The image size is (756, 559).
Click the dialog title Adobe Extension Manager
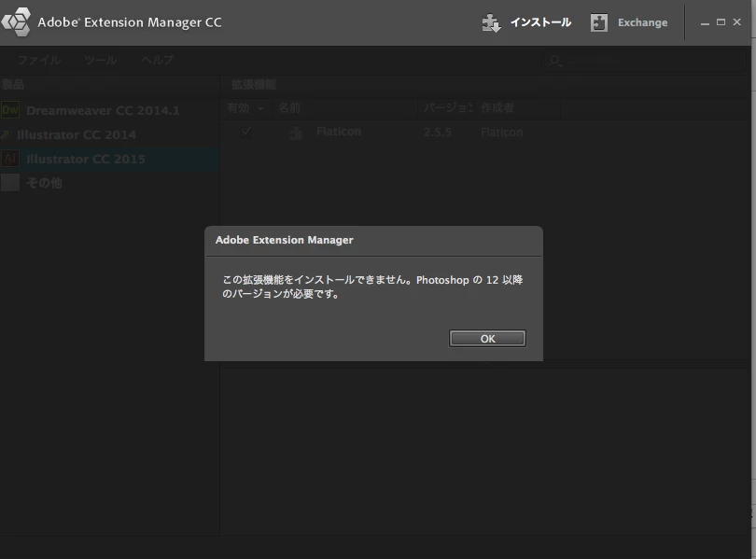[285, 240]
